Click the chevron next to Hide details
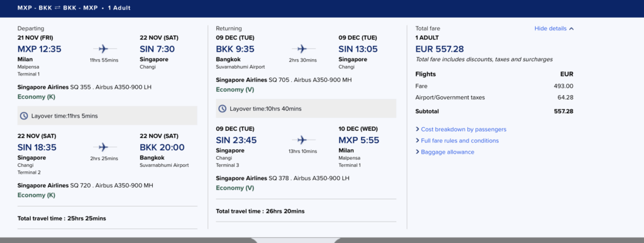644x243 pixels. [x=571, y=29]
